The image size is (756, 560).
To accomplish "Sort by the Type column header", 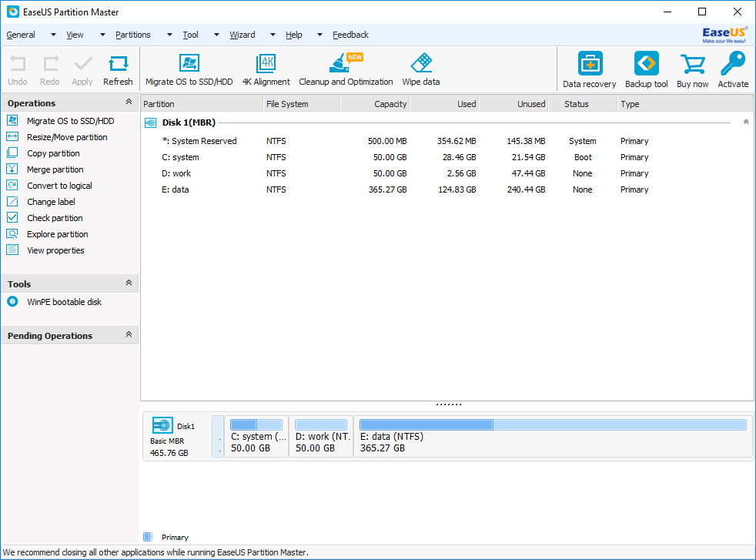I will (685, 104).
